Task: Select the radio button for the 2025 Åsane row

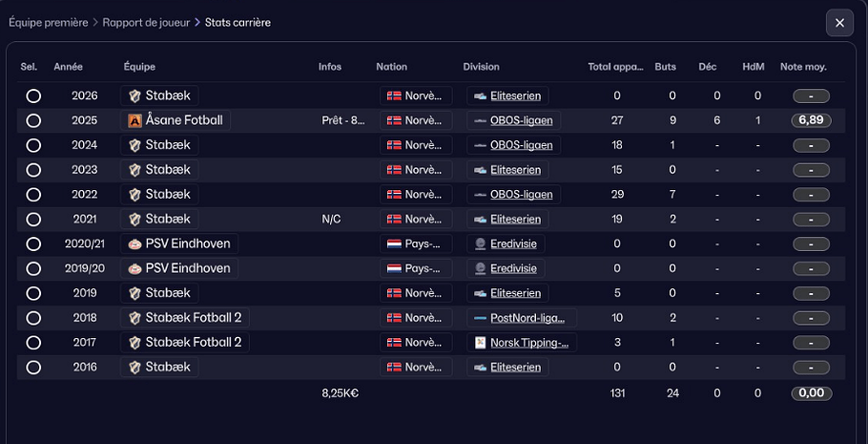Action: click(x=33, y=120)
